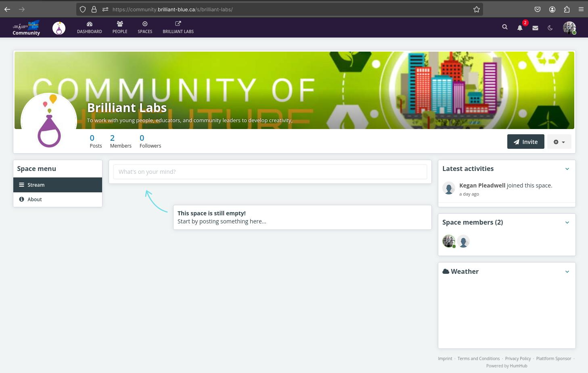View the 0 Posts count

tap(96, 141)
